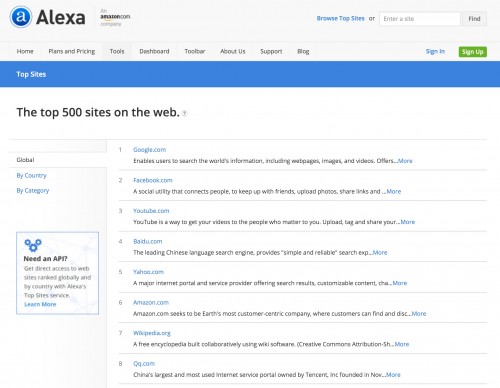Click the Find button
This screenshot has height=388, width=500.
coord(474,19)
